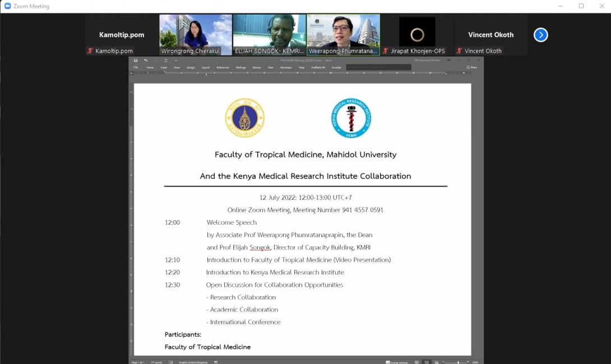Click the Save icon in Word's quick access toolbar

(x=136, y=60)
